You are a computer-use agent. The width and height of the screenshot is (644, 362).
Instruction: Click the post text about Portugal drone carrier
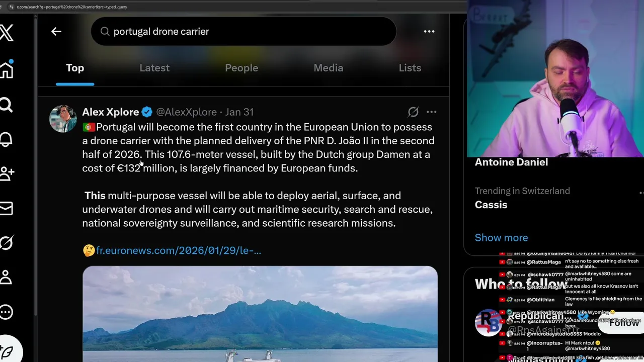258,175
